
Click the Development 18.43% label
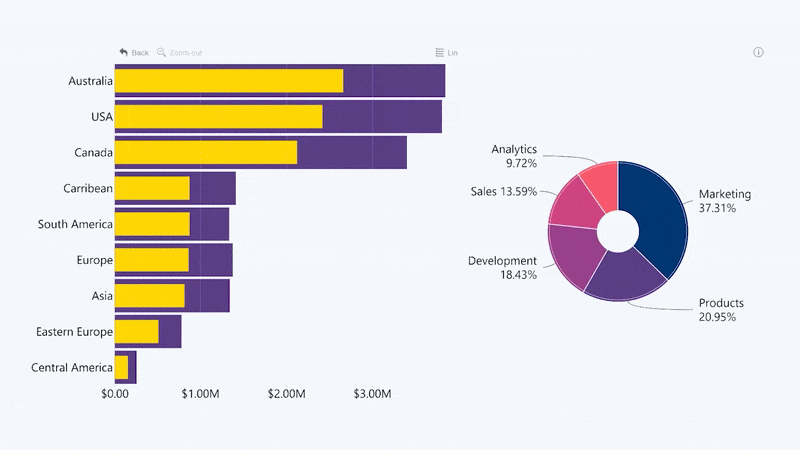point(502,267)
